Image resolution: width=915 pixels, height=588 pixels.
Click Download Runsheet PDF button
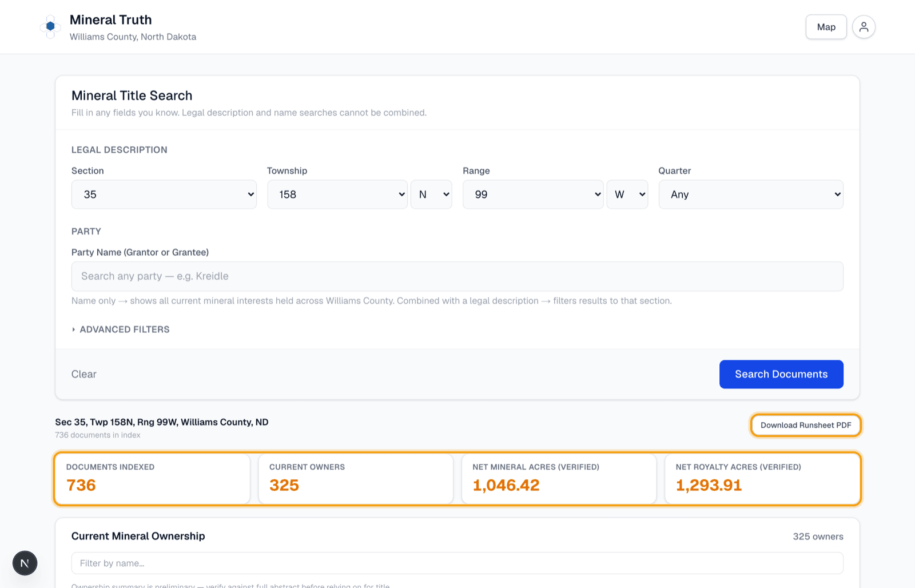806,425
